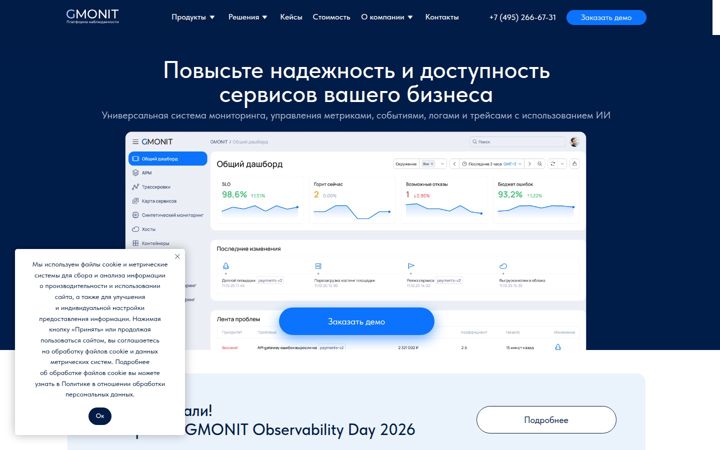Click the server icon in Последние изменения
Viewport: 720px width, 450px height.
coord(318,266)
